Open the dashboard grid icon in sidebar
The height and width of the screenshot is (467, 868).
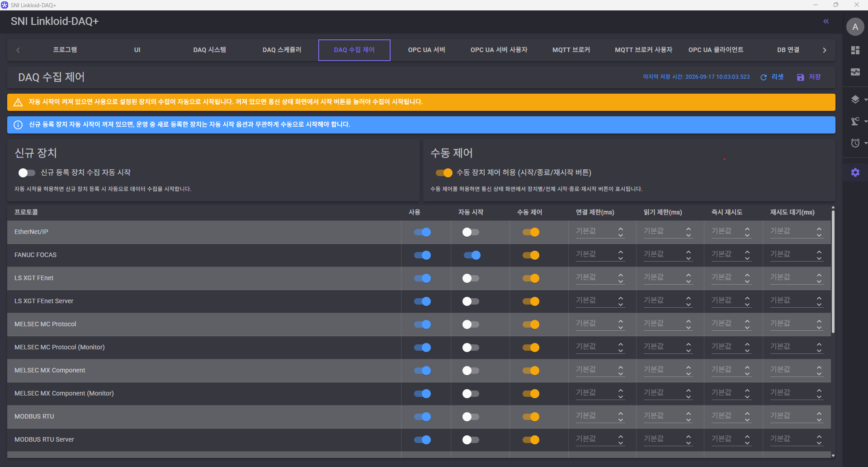point(855,50)
